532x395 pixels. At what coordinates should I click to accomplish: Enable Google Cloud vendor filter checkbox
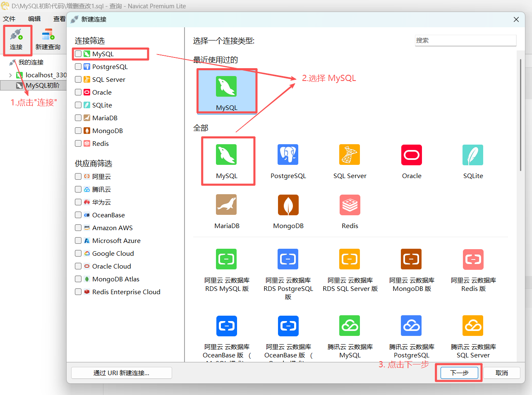[x=78, y=253]
